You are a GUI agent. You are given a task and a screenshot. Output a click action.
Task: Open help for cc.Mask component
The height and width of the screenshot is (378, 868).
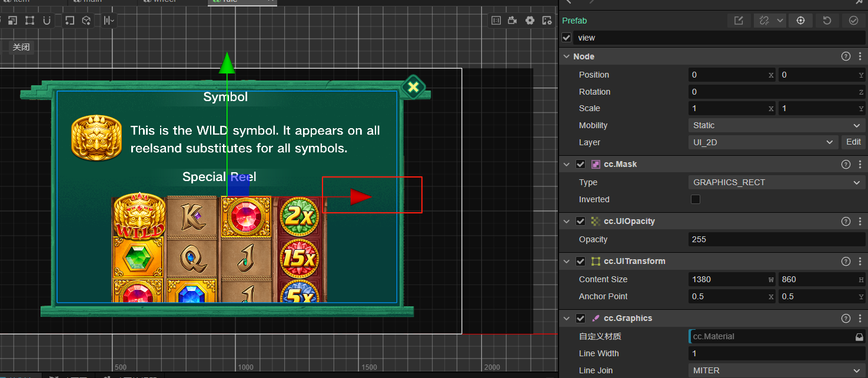click(x=846, y=165)
